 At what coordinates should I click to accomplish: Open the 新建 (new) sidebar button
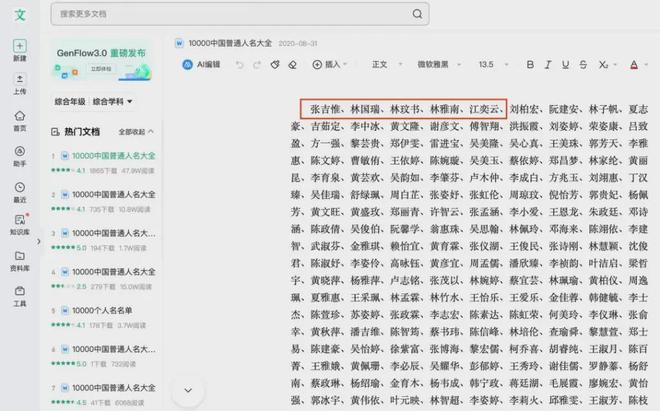click(20, 50)
